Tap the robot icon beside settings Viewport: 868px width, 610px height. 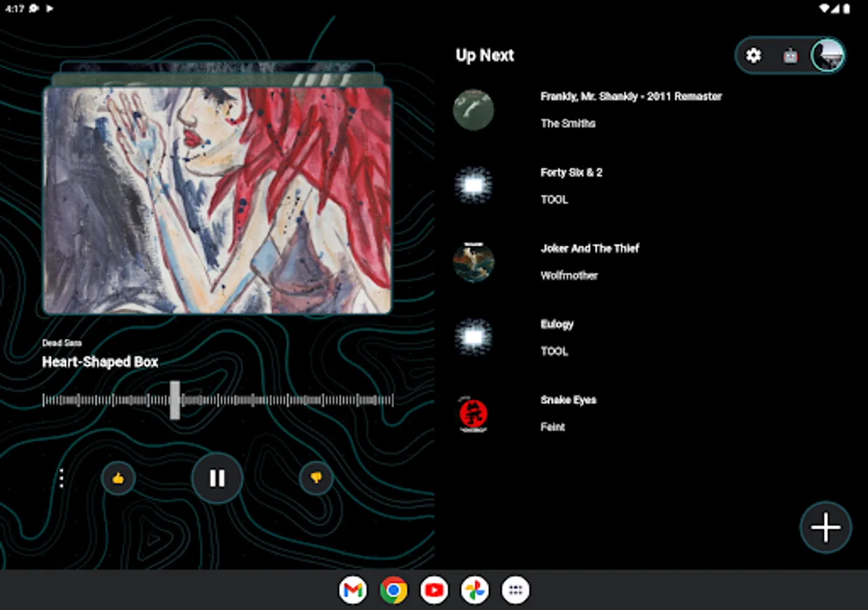point(791,56)
